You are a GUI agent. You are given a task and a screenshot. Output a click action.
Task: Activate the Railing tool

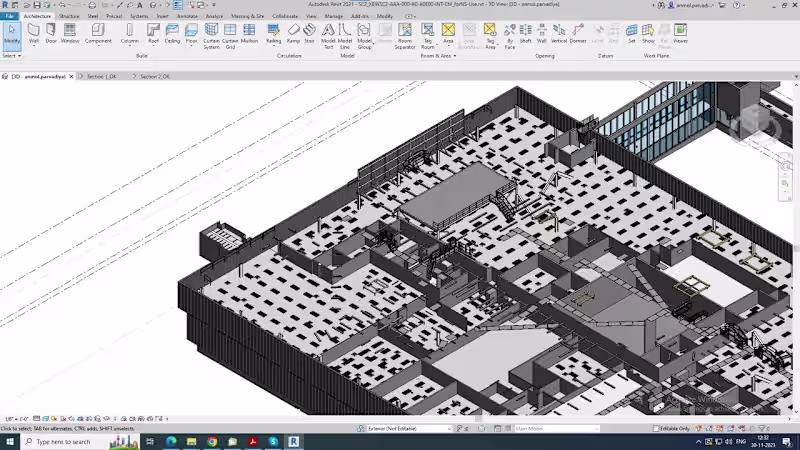[274, 34]
